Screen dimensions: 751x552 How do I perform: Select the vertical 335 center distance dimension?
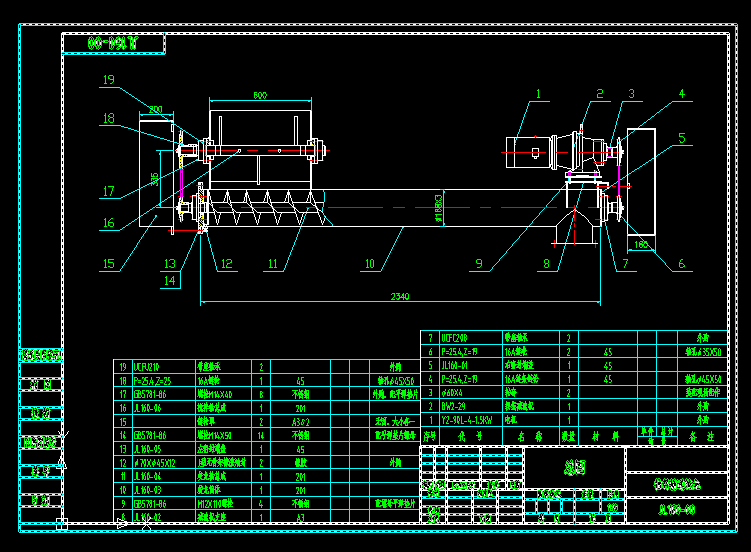point(154,180)
